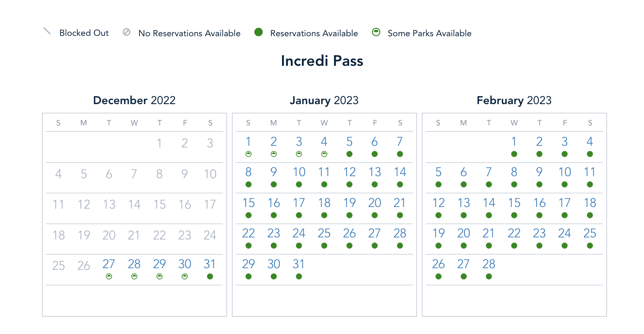The width and height of the screenshot is (644, 334).
Task: Click the solid green Reservations Available legend icon
Action: point(259,32)
